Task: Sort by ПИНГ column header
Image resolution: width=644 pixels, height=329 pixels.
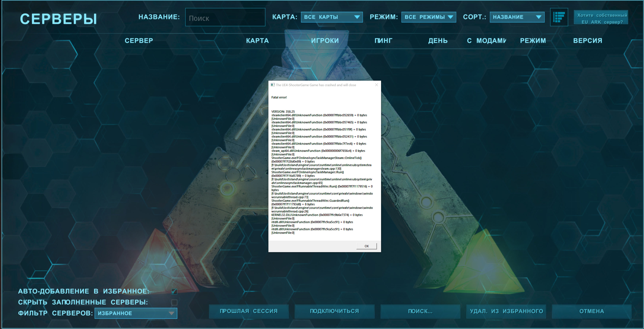Action: [383, 41]
